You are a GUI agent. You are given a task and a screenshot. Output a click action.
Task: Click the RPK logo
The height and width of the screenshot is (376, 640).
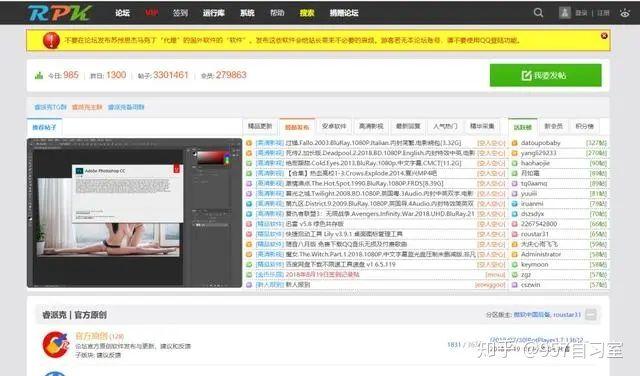point(60,13)
